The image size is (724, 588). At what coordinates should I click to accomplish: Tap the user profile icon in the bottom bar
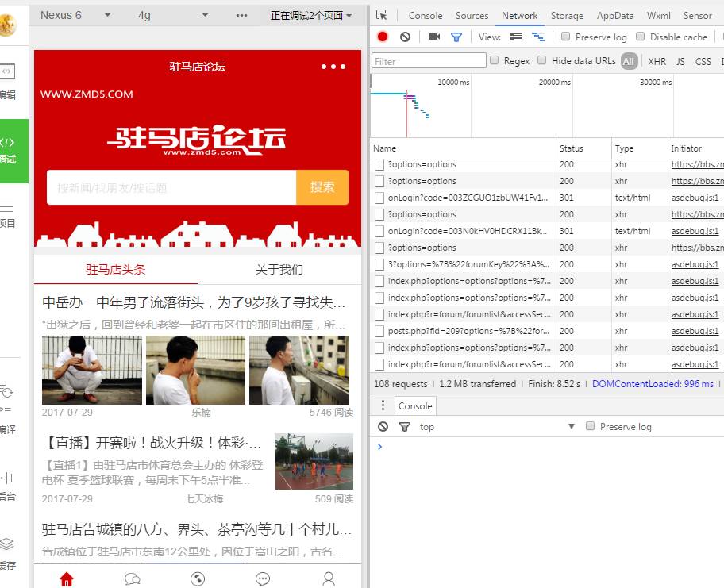(329, 579)
